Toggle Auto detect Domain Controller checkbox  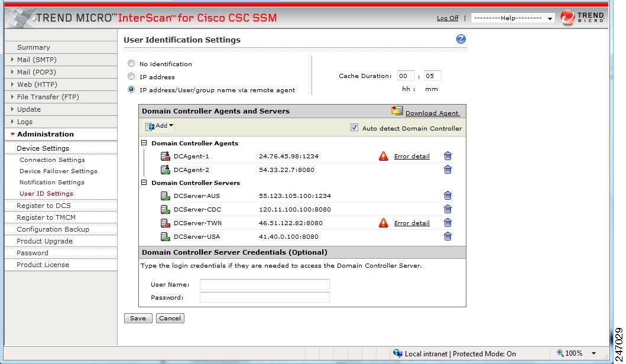[x=354, y=128]
